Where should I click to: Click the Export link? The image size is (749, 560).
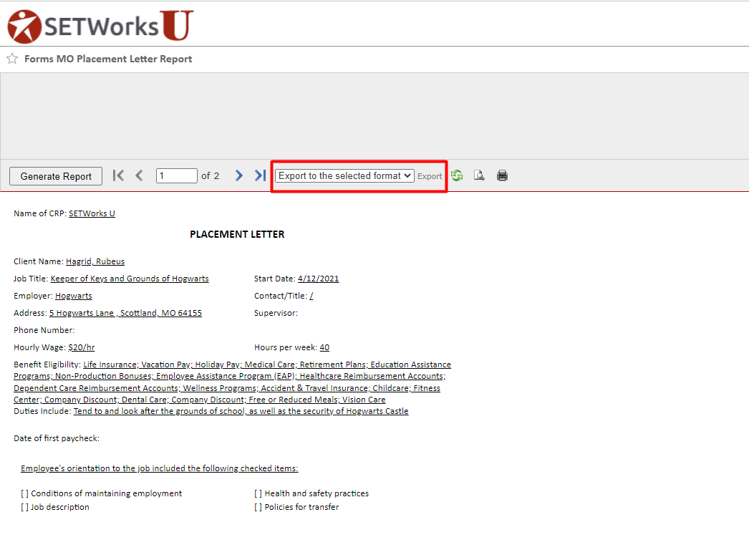point(430,176)
